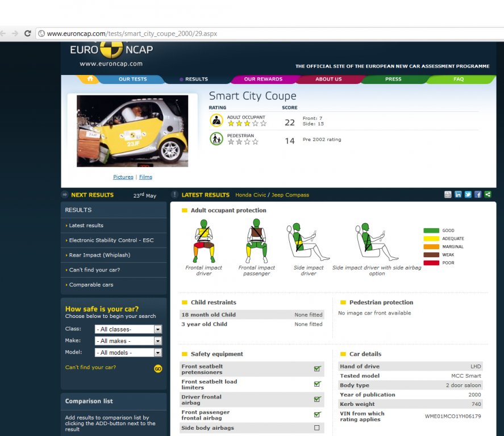Image resolution: width=504 pixels, height=436 pixels.
Task: Click the orange MARGINAL legend swatch
Action: 431,246
